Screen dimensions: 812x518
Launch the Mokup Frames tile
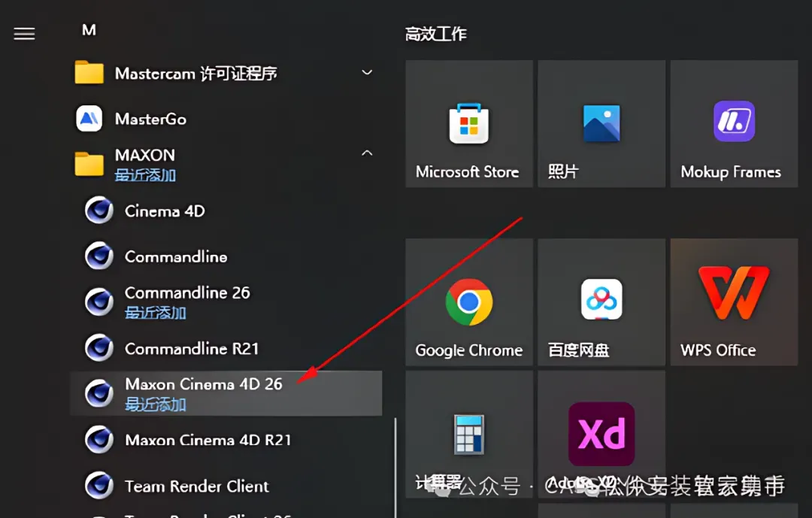pyautogui.click(x=735, y=124)
